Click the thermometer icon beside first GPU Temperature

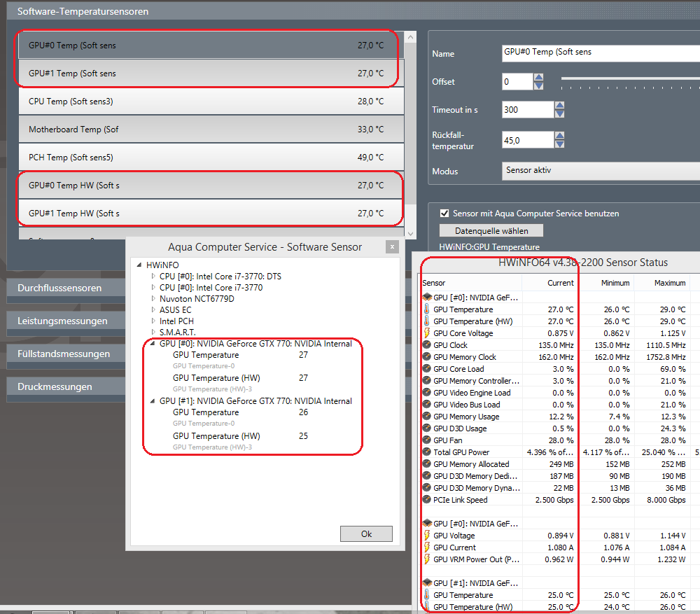coord(427,309)
